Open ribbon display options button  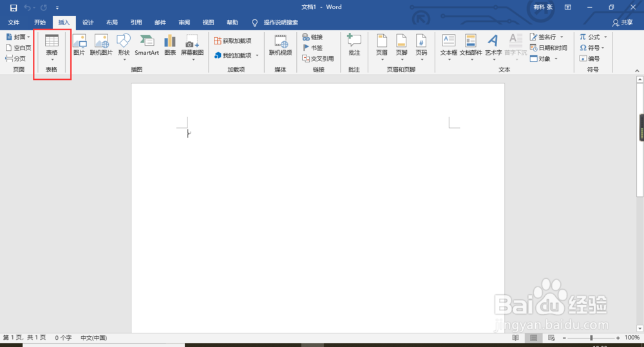[567, 7]
